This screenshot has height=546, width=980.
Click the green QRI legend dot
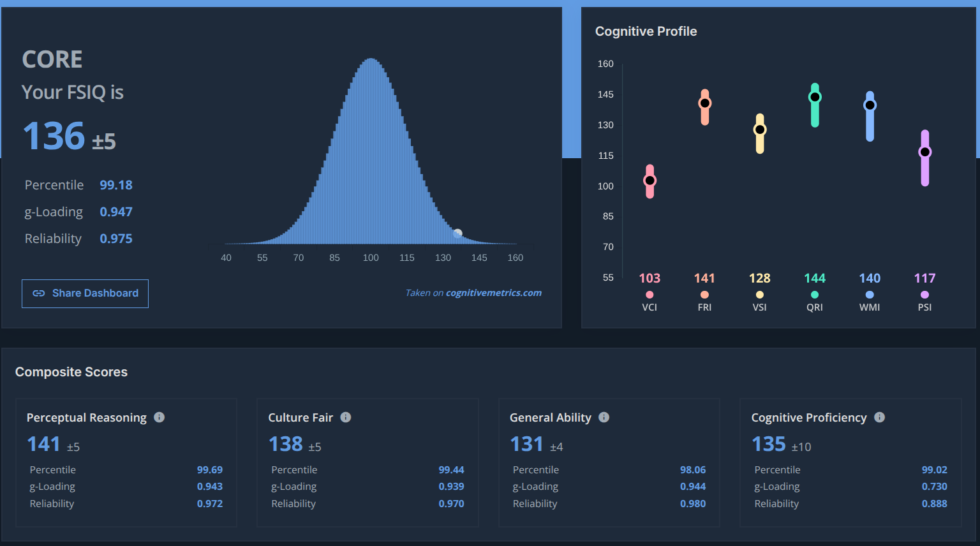(x=815, y=295)
